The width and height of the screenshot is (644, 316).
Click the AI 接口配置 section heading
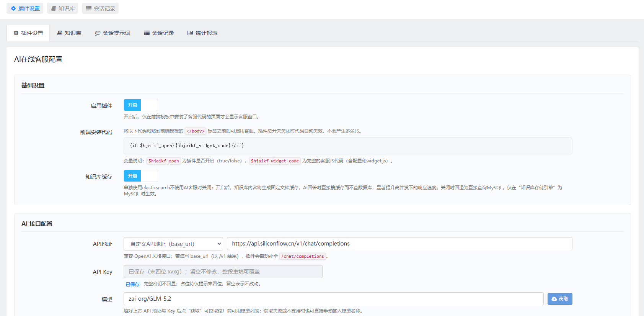coord(37,223)
